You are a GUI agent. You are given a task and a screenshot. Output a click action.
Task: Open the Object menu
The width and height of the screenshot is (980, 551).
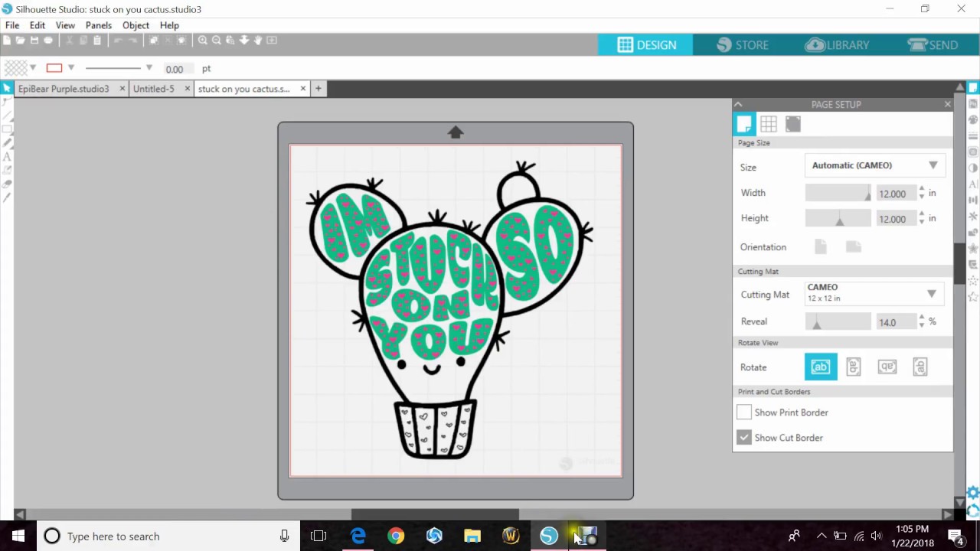tap(136, 25)
